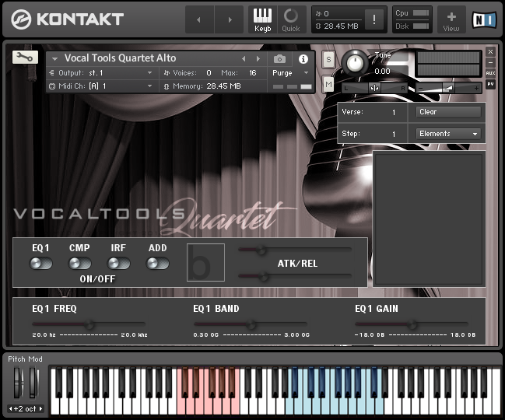Mute the instrument with M button
This screenshot has height=420, width=505.
[x=328, y=85]
